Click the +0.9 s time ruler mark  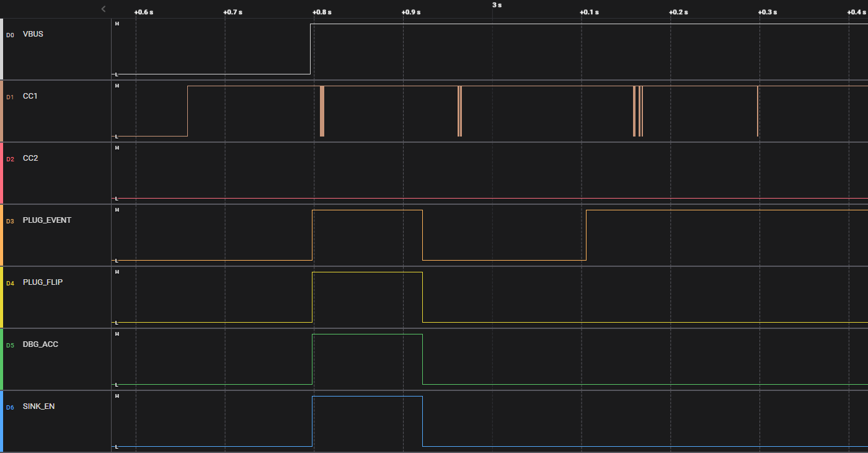coord(410,12)
